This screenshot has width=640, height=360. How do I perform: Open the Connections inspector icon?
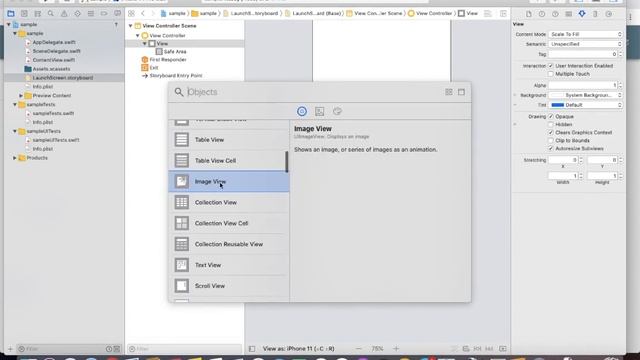pyautogui.click(x=609, y=14)
